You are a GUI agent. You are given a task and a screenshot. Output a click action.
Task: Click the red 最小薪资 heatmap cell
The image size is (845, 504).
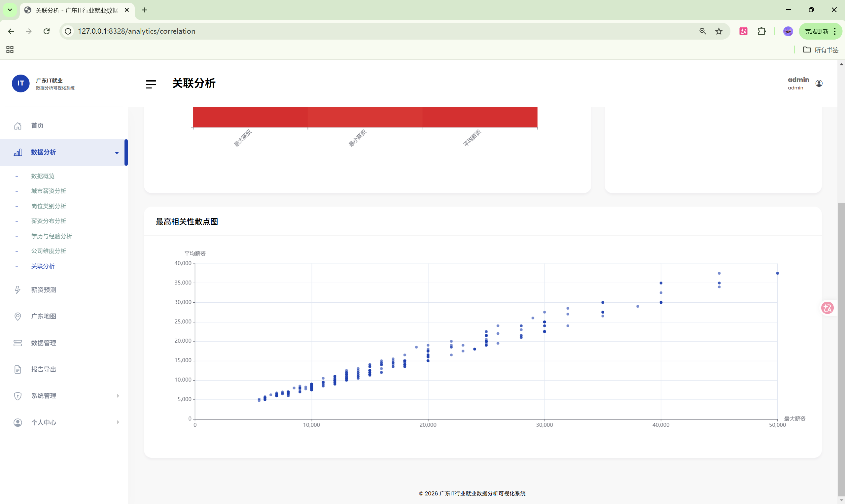(365, 117)
